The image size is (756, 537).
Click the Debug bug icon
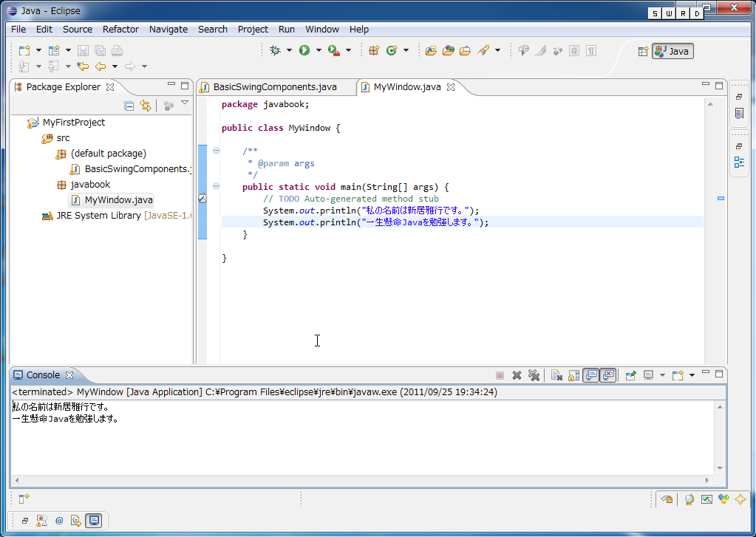(x=275, y=50)
